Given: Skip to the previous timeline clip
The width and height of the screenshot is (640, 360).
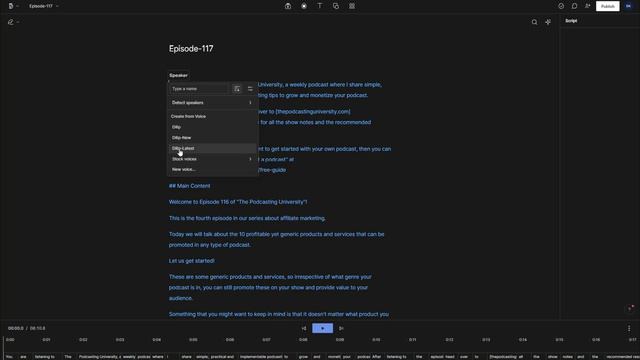Looking at the screenshot, I should point(304,328).
